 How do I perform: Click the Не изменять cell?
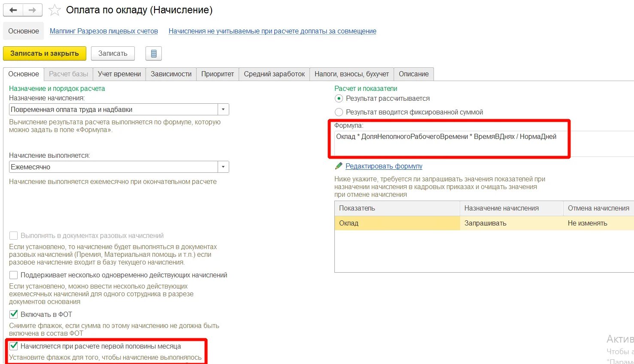598,223
